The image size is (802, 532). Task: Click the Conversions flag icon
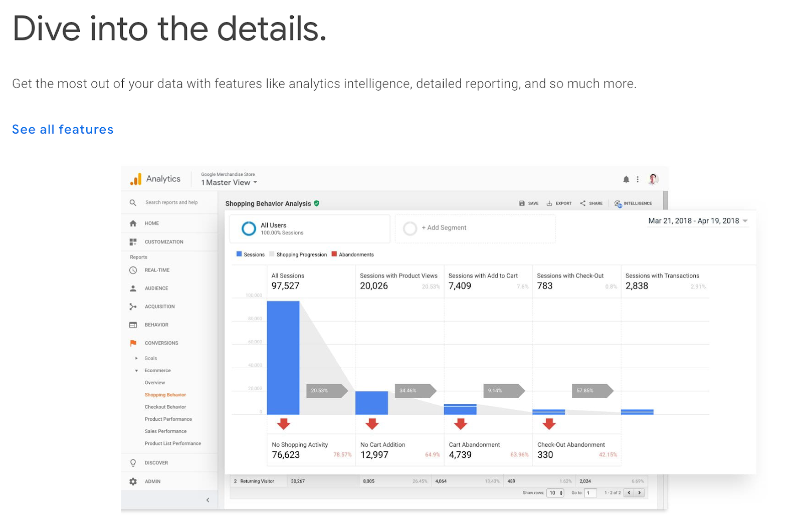click(x=133, y=343)
